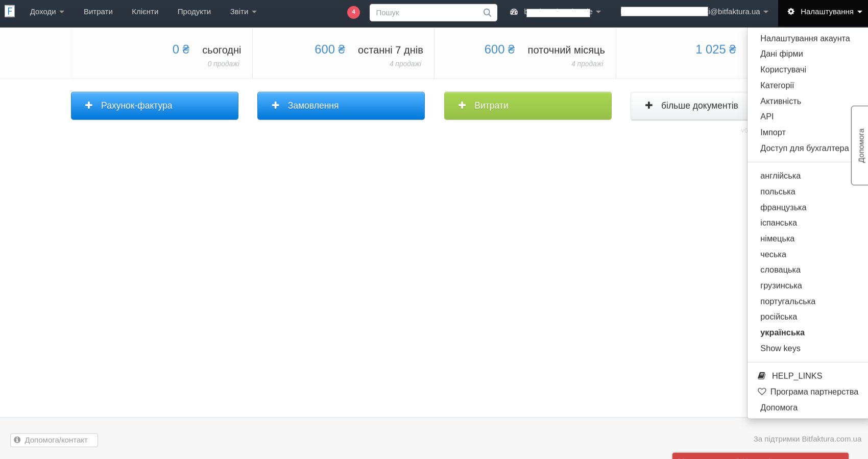Click the info icon in Допомога/контакт
868x459 pixels.
17,440
